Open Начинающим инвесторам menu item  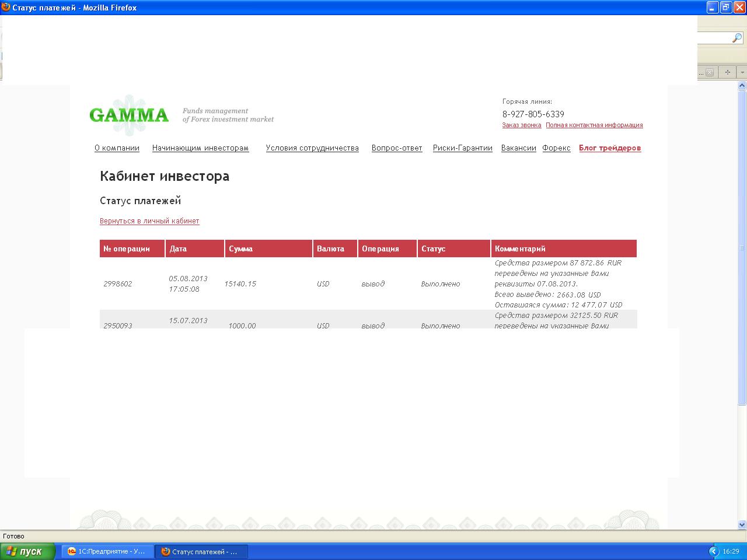tap(200, 148)
